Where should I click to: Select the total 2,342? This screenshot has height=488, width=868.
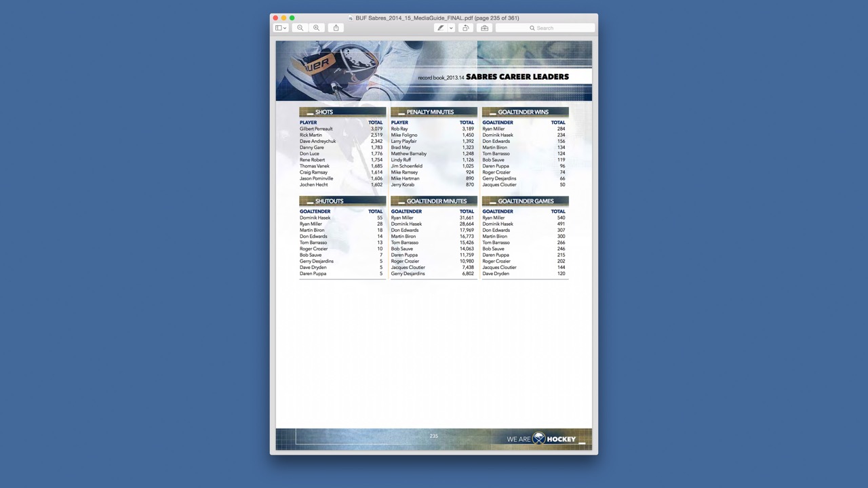(x=376, y=141)
